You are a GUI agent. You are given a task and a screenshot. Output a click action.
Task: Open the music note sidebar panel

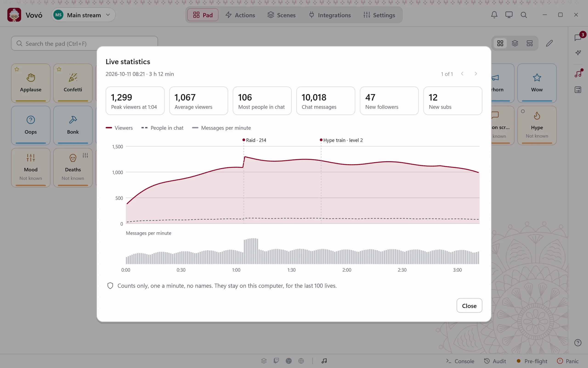pos(578,74)
